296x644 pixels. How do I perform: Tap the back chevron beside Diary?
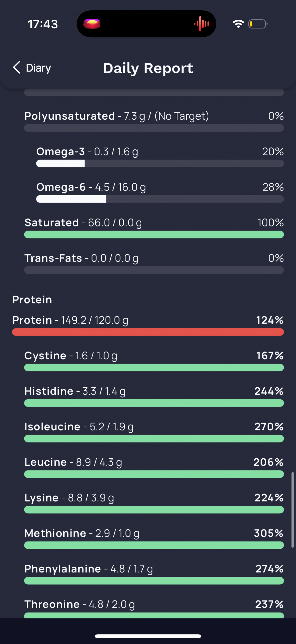[x=16, y=68]
